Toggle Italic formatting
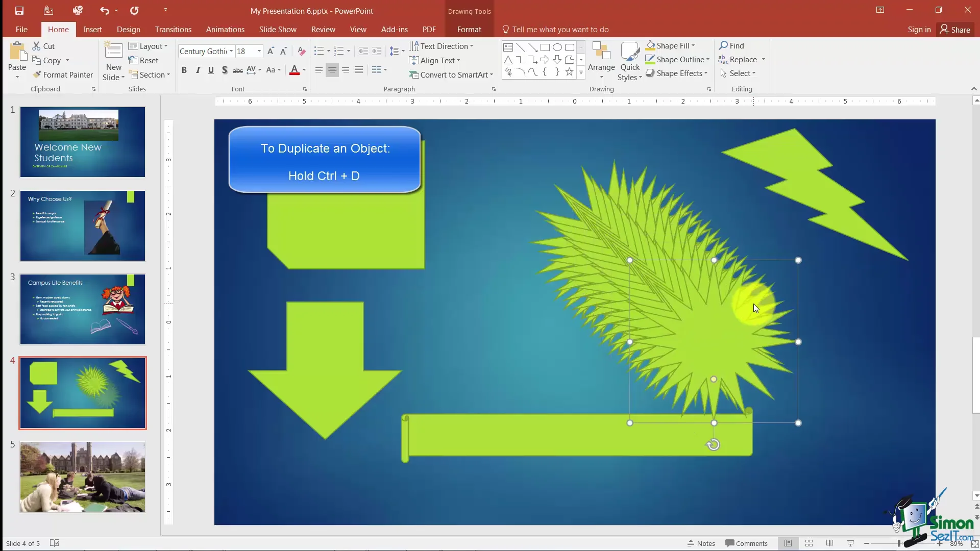 [198, 70]
